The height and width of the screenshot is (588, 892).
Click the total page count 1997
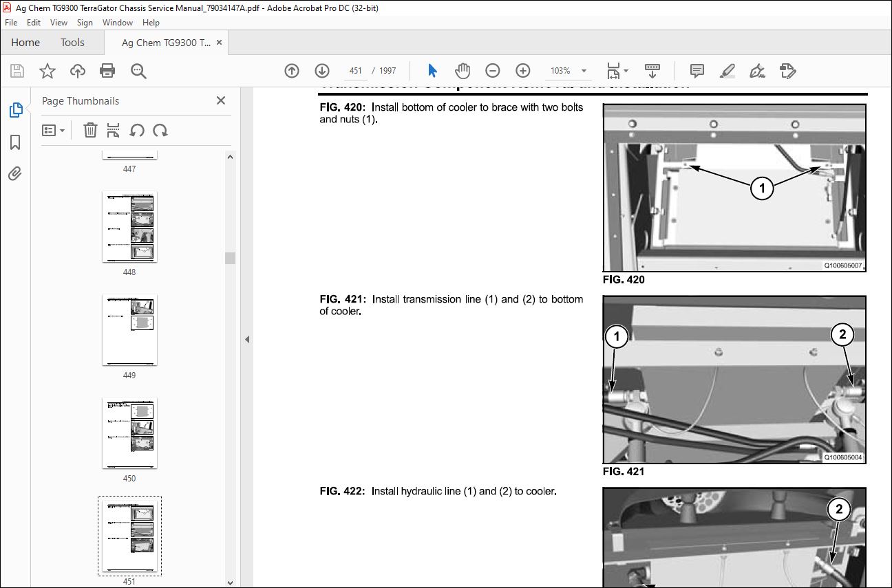pyautogui.click(x=387, y=71)
